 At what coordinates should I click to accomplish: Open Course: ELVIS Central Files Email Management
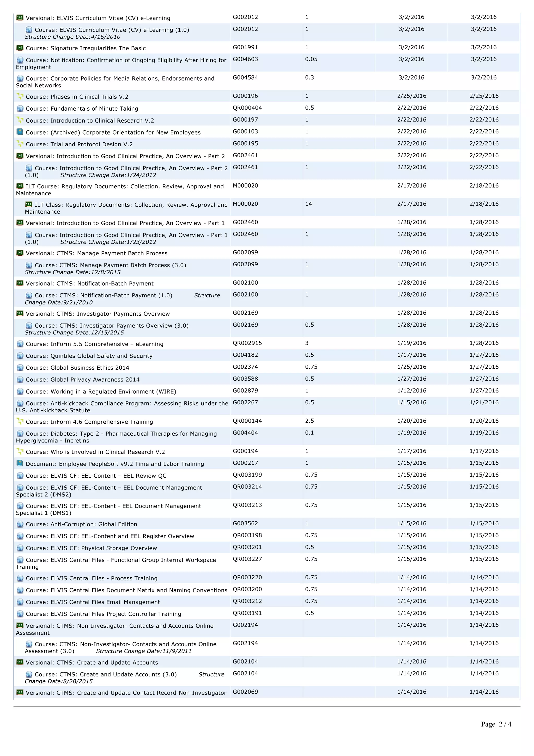tap(93, 602)
